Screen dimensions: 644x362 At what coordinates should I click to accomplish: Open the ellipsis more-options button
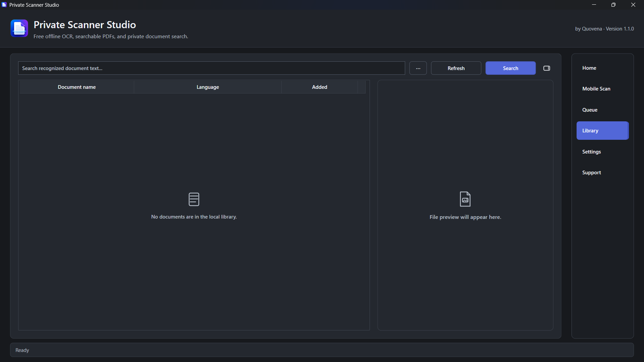point(418,68)
